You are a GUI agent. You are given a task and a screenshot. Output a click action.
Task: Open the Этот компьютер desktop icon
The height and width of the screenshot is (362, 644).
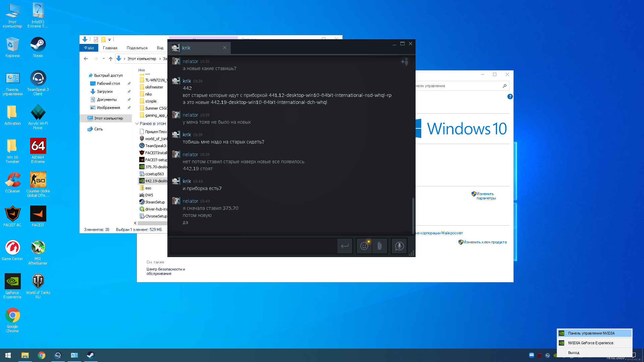(x=12, y=15)
